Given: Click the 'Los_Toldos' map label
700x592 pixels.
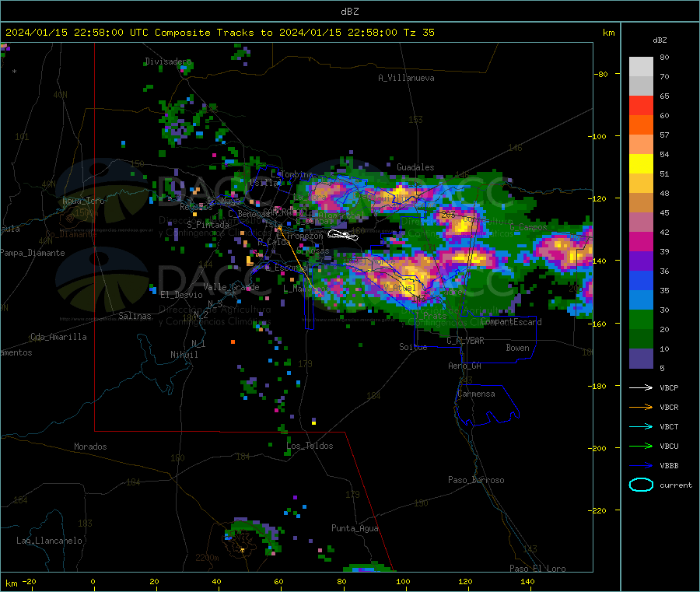Looking at the screenshot, I should point(310,446).
